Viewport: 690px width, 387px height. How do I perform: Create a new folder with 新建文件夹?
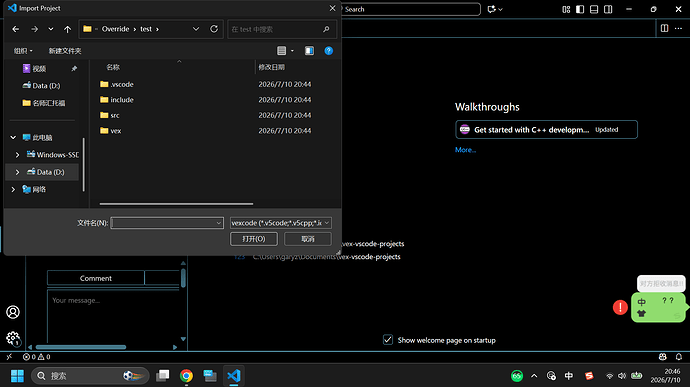[x=65, y=51]
